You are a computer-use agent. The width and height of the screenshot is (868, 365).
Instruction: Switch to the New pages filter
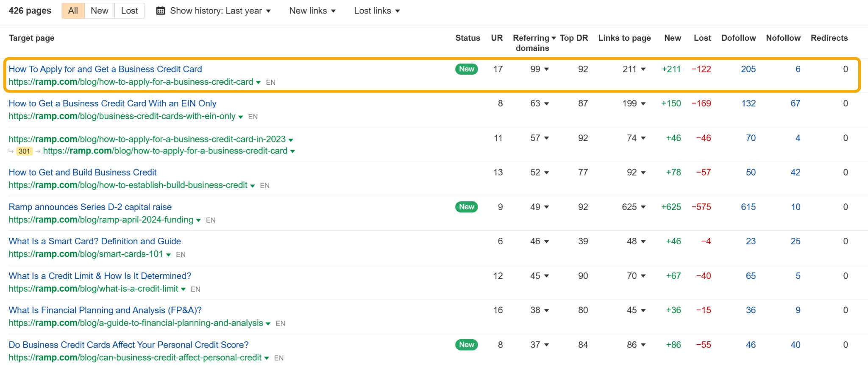point(99,11)
